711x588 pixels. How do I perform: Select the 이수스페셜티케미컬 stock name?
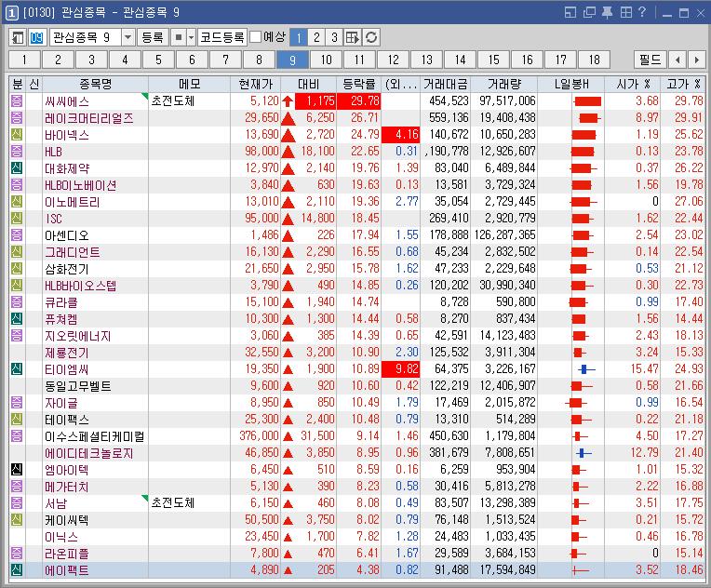point(94,436)
